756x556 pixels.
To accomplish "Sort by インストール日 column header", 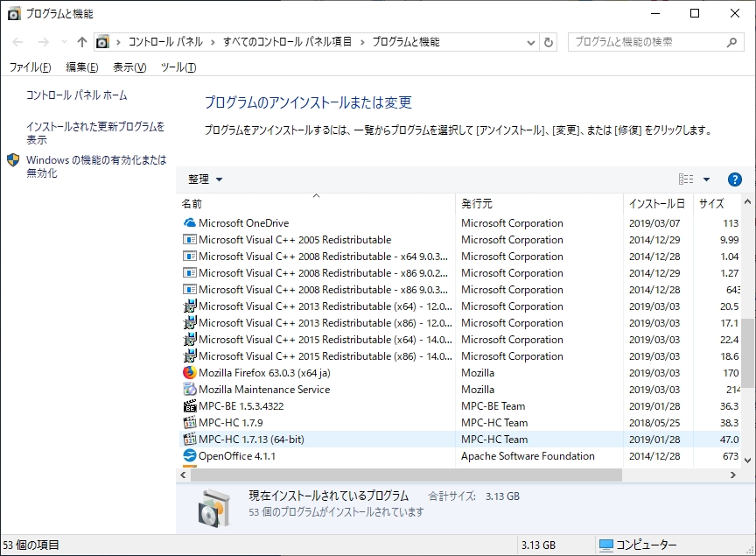I will pos(658,204).
